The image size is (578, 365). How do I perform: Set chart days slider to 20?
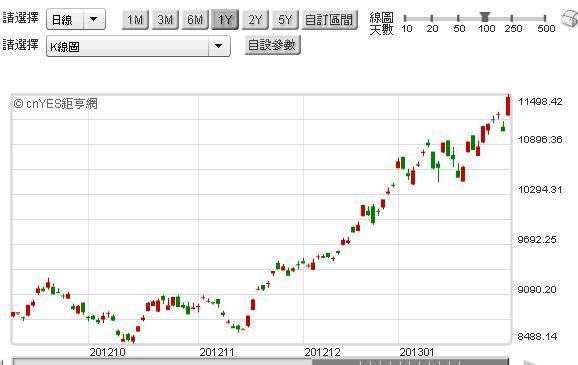coord(432,18)
